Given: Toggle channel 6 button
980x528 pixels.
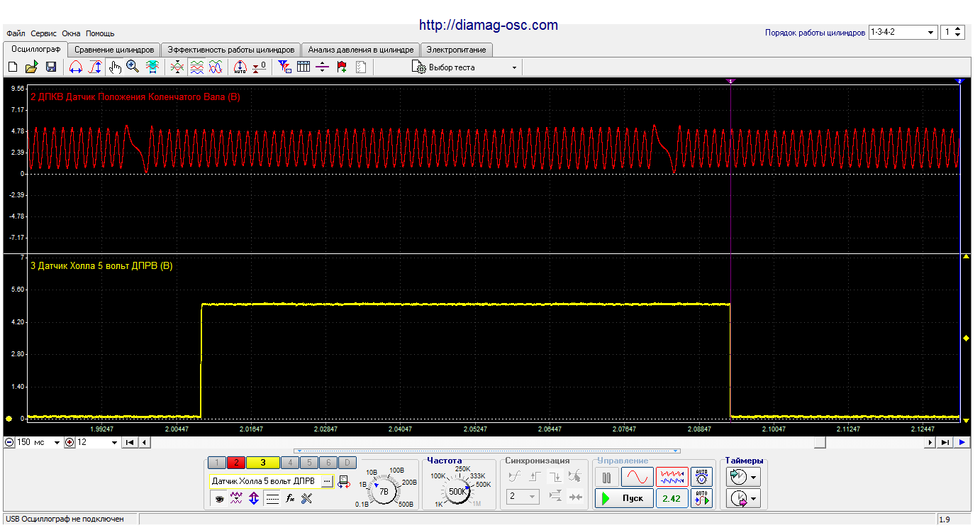Looking at the screenshot, I should [x=328, y=463].
